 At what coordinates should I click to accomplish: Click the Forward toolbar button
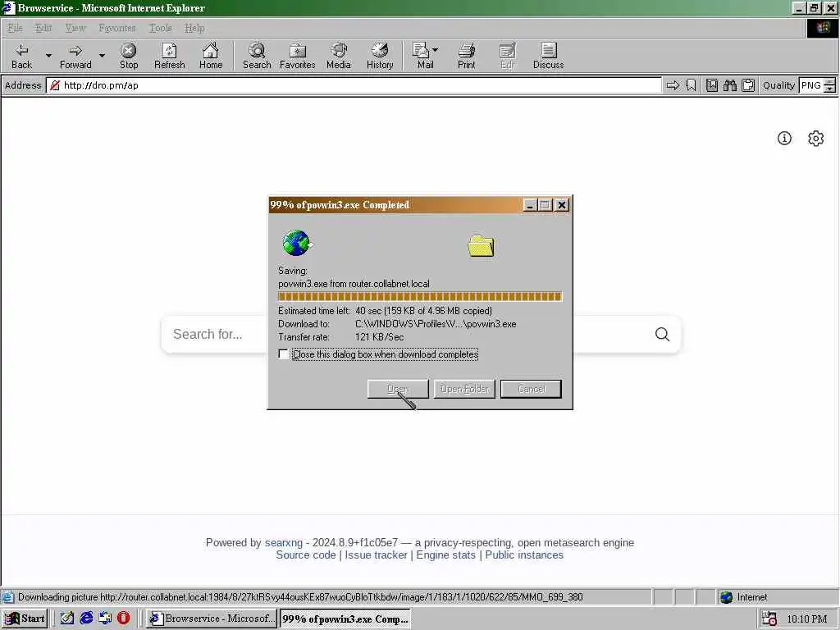coord(75,56)
